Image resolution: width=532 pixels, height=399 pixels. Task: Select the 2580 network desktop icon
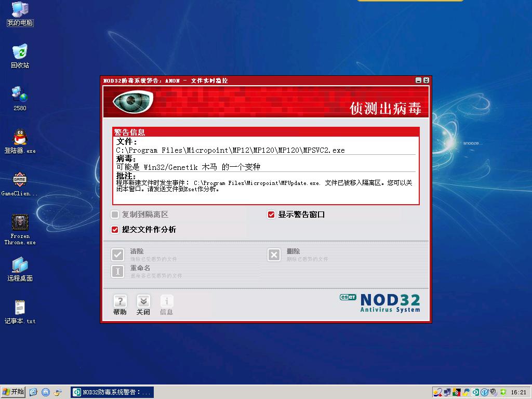(20, 99)
